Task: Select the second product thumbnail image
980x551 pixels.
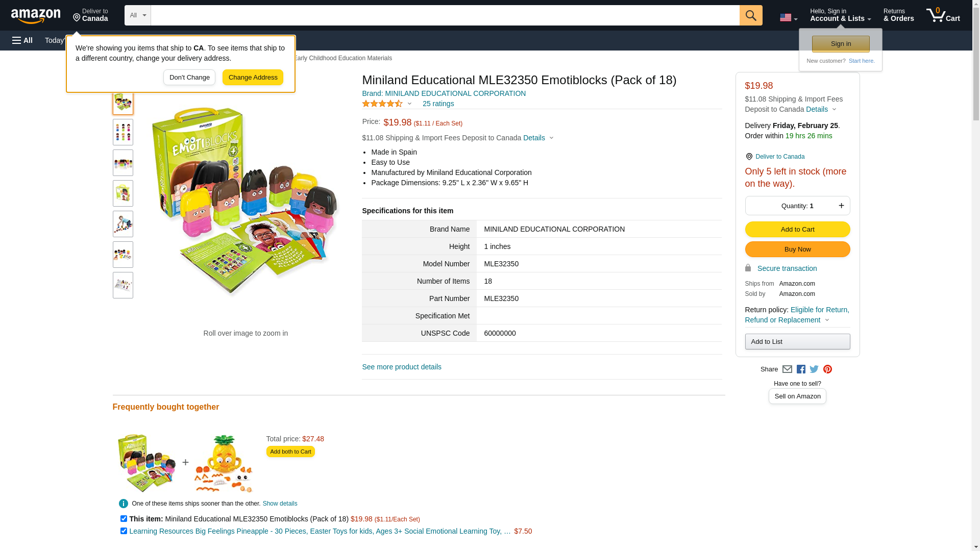Action: (123, 132)
